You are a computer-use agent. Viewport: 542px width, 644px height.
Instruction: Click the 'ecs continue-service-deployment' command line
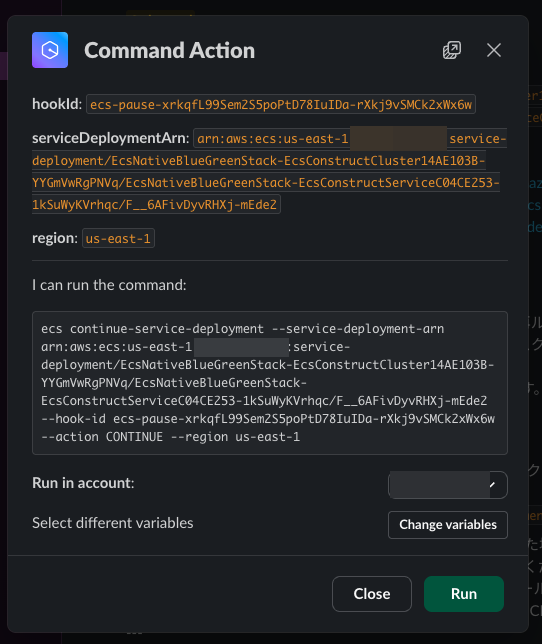tap(243, 329)
